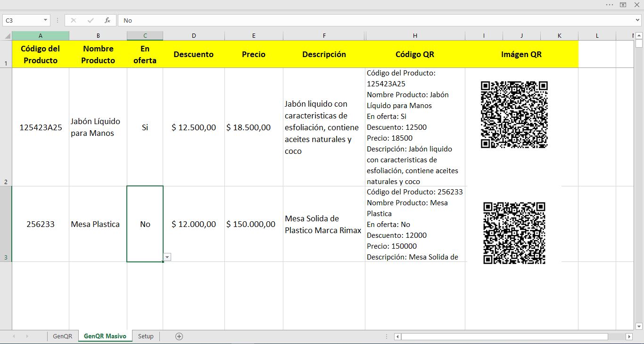Select column A header
This screenshot has height=344, width=644.
(41, 36)
